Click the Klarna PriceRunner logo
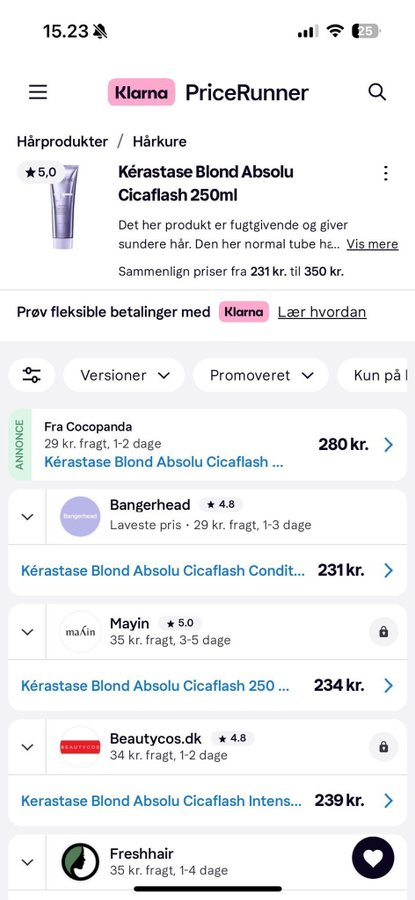This screenshot has height=900, width=415. (208, 92)
